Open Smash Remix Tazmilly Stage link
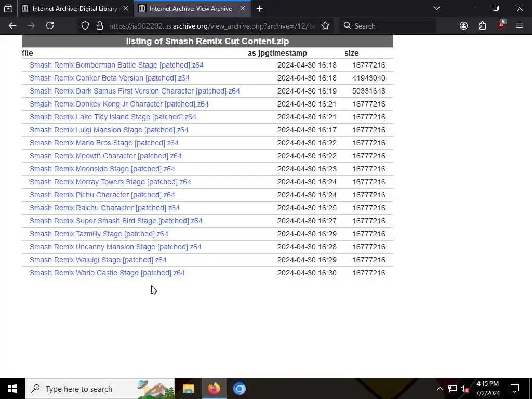This screenshot has width=532, height=399. [x=99, y=234]
